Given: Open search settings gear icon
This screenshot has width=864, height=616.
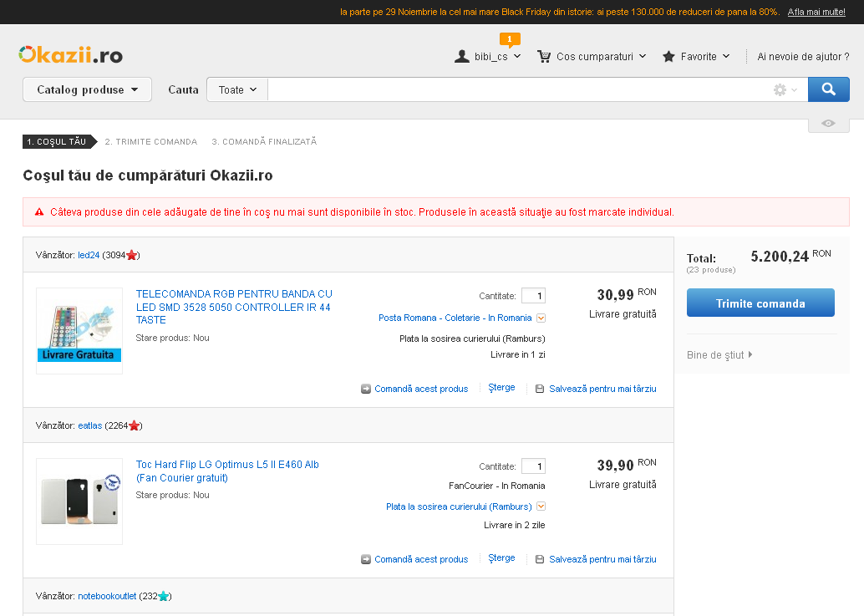Looking at the screenshot, I should click(x=780, y=89).
